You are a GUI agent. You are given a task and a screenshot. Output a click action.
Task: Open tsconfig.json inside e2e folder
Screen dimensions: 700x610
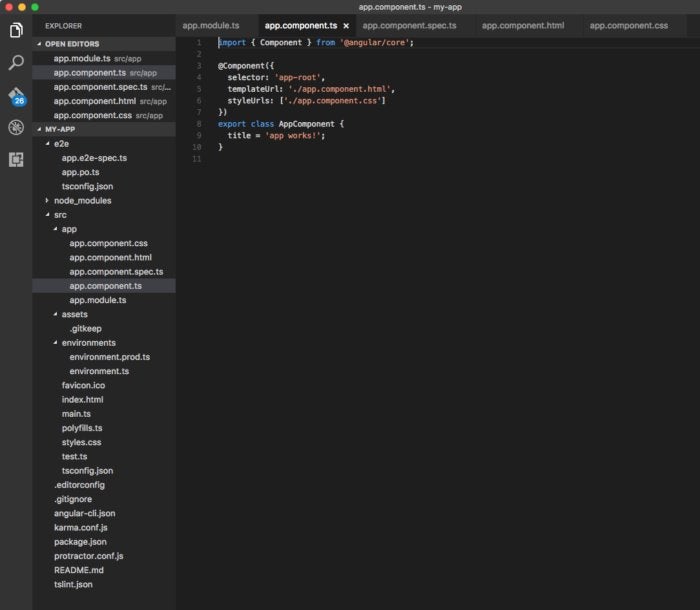coord(104,187)
